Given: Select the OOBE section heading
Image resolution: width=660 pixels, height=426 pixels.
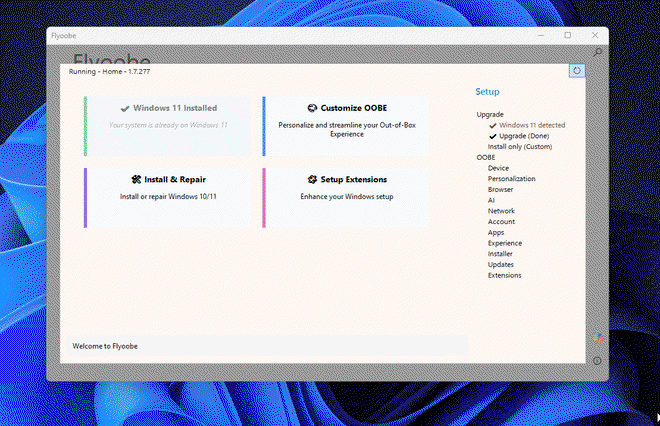Looking at the screenshot, I should tap(486, 157).
